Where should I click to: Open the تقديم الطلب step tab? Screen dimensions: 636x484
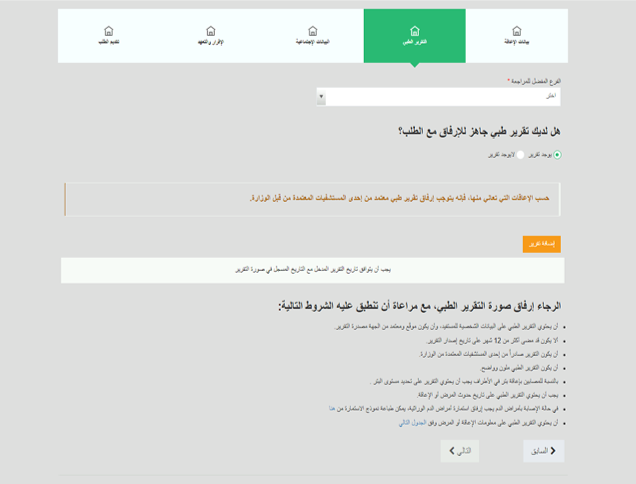(109, 36)
